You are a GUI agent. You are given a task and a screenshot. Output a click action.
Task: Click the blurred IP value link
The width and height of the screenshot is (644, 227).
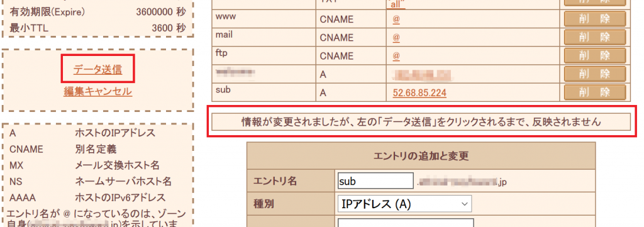421,74
